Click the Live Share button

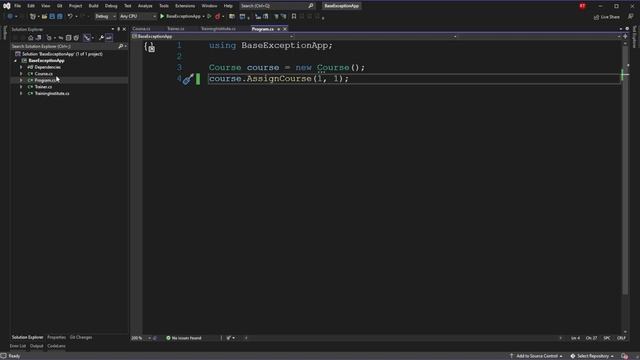607,17
